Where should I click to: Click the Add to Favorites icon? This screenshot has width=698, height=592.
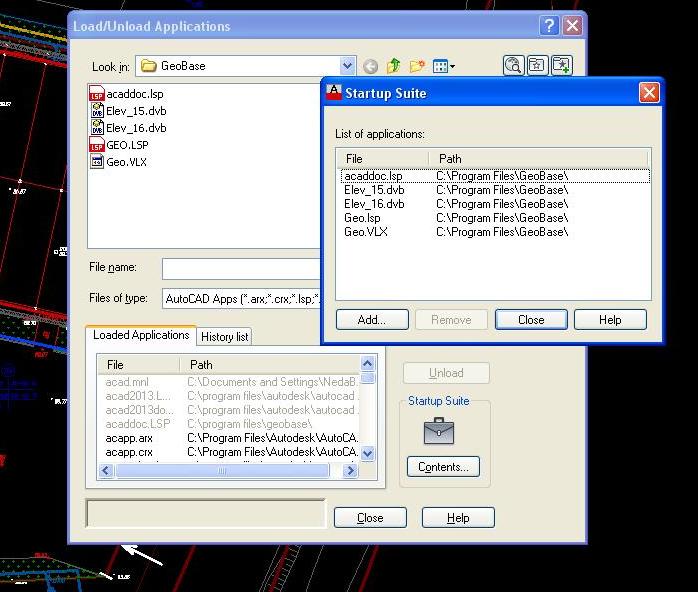click(x=561, y=65)
